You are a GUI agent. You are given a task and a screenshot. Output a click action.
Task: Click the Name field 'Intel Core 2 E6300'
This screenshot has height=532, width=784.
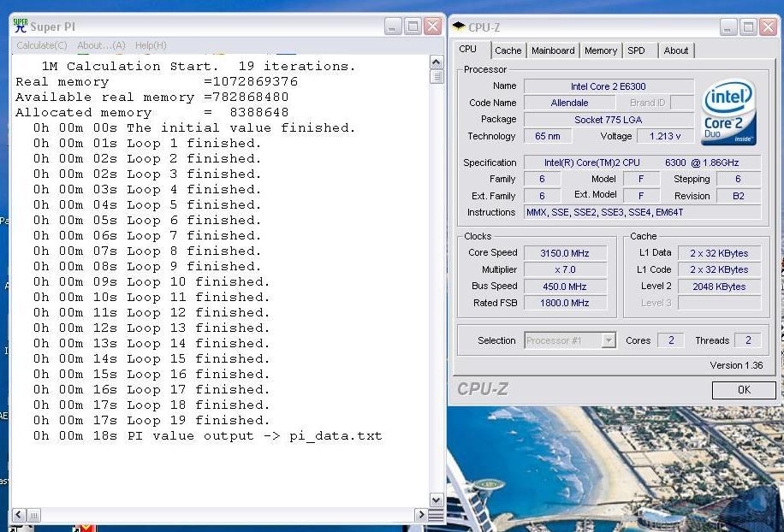[x=609, y=86]
